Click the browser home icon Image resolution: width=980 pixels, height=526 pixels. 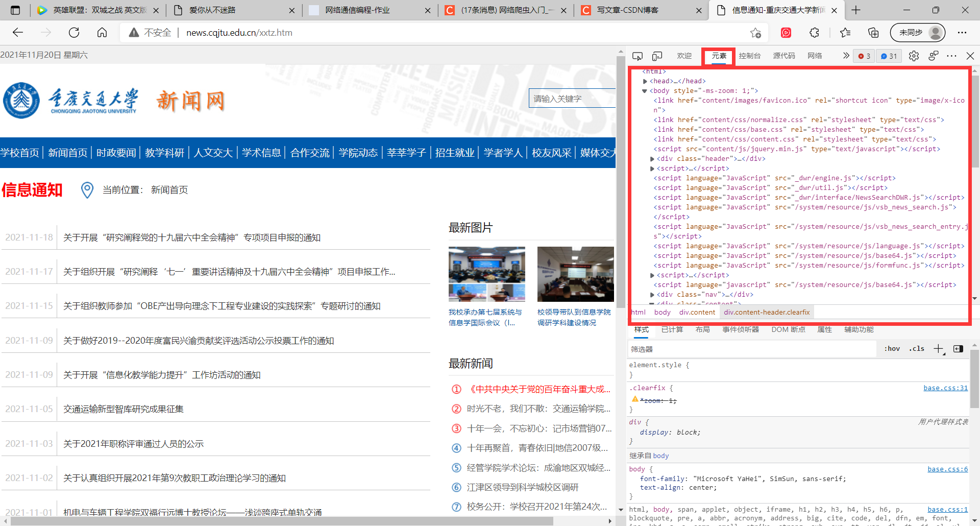click(x=102, y=32)
